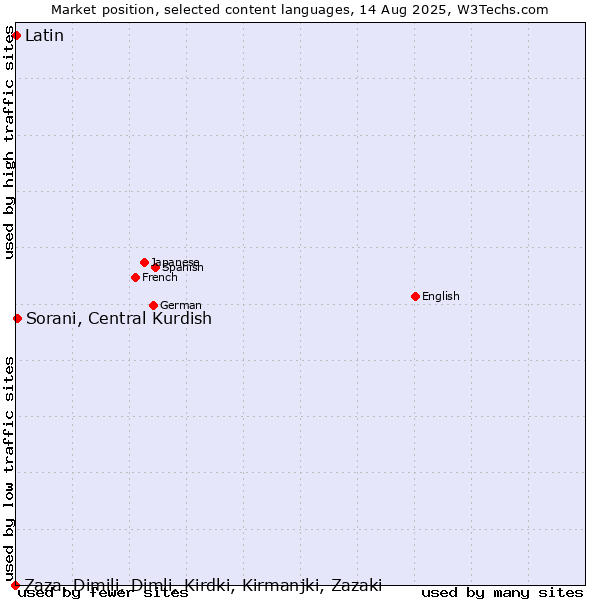Viewport: 600px width, 600px height.
Task: Click the English red data point
Action: pos(416,297)
